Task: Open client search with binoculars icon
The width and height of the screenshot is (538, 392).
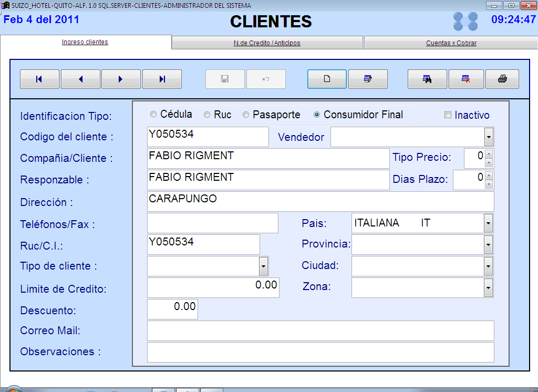Action: [427, 79]
